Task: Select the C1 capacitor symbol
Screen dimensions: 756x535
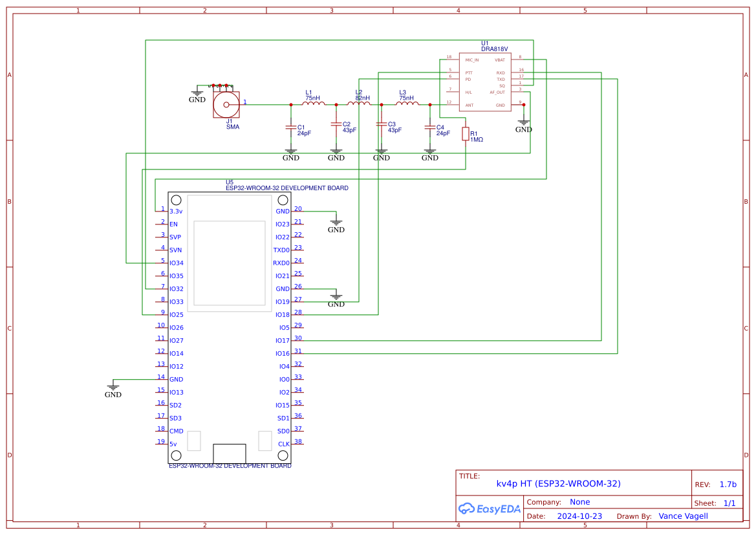Action: pos(291,127)
